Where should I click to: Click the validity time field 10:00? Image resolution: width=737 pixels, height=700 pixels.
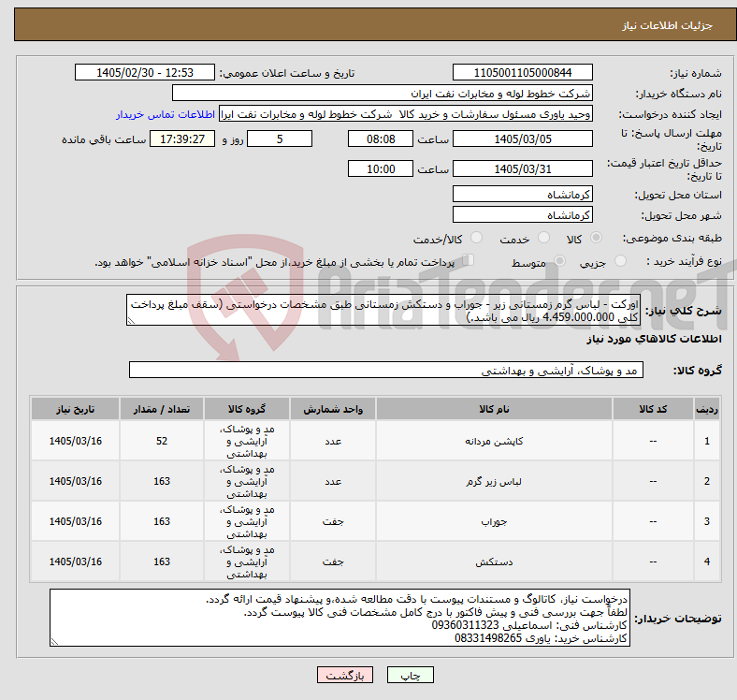[x=381, y=168]
